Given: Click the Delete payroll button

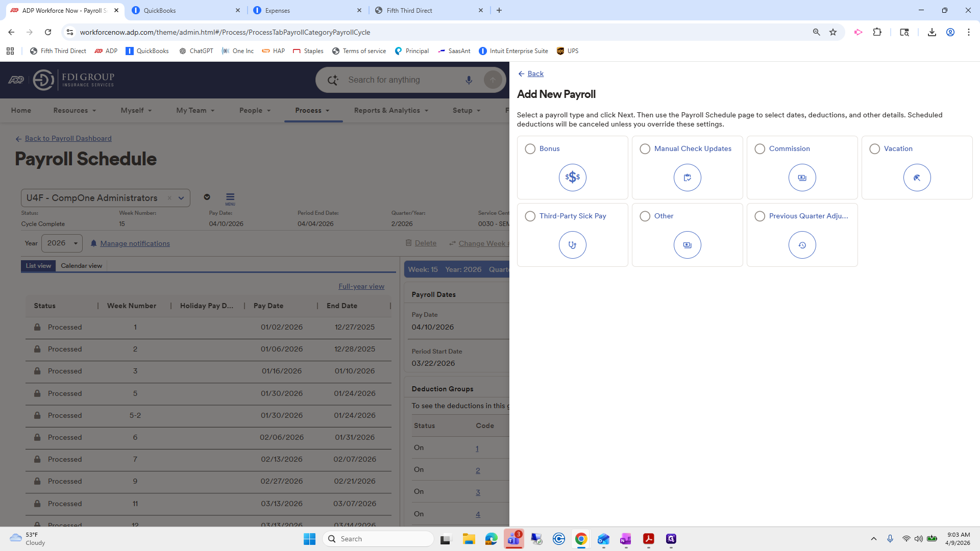Looking at the screenshot, I should point(421,243).
